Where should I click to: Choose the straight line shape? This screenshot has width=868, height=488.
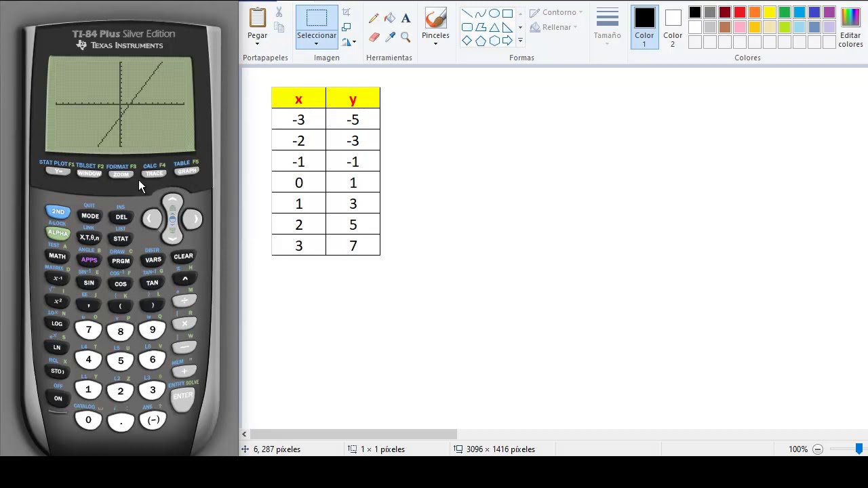467,14
